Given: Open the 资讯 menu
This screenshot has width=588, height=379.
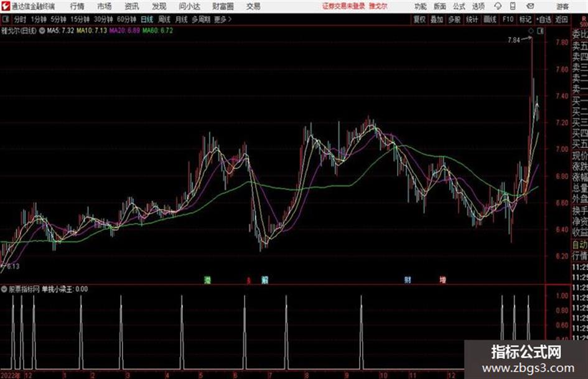Looking at the screenshot, I should click(x=132, y=6).
